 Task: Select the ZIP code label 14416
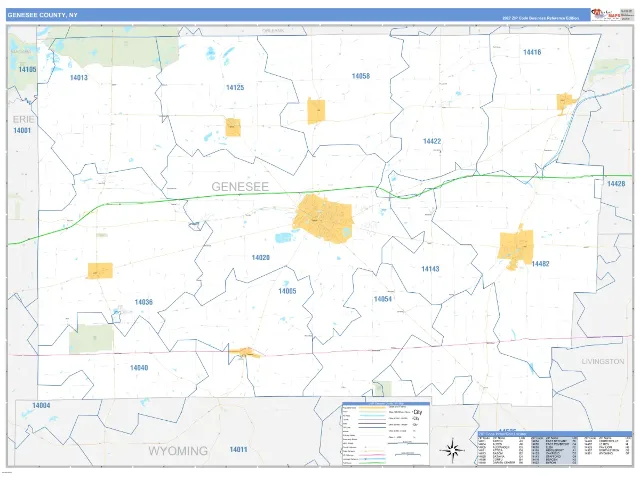[x=532, y=52]
